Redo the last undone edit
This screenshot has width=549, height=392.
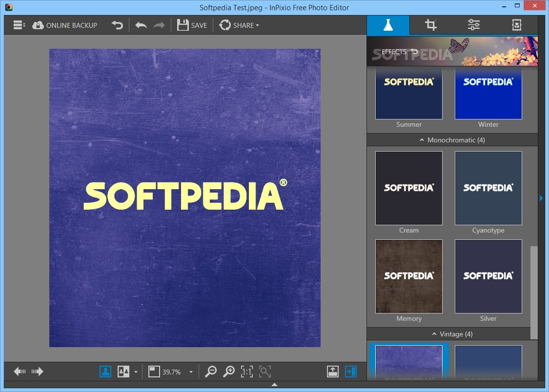(x=159, y=25)
